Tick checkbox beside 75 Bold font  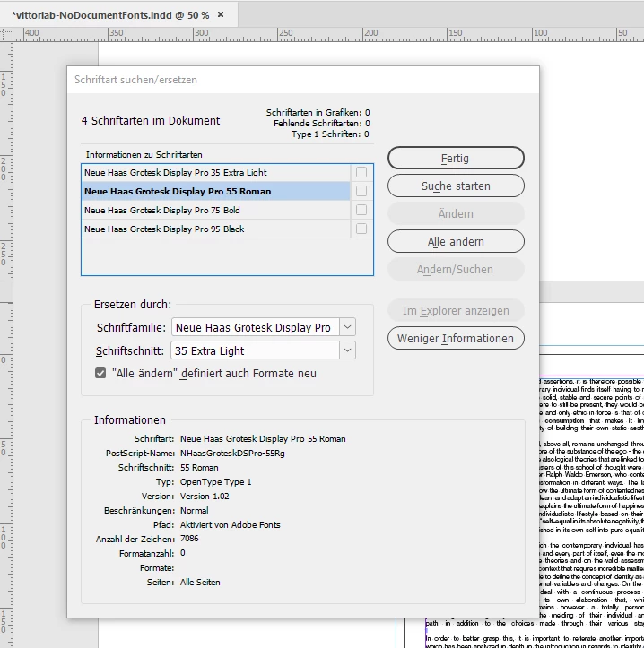361,210
